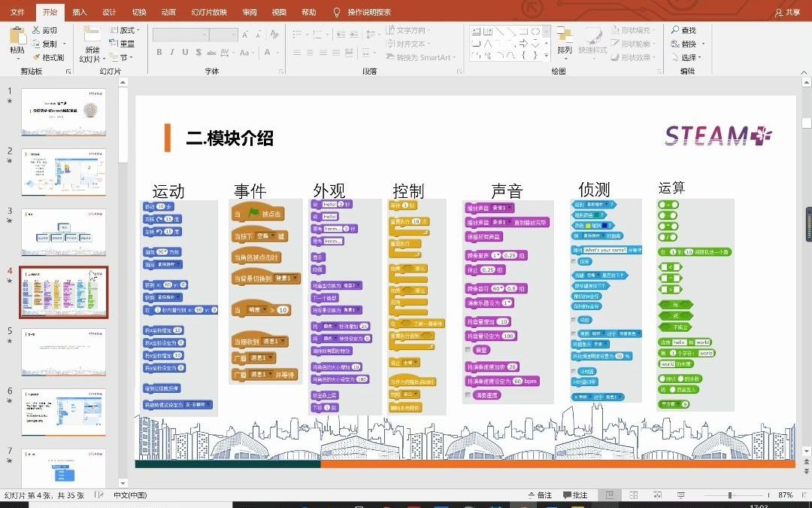
Task: Switch to the Insert (插入) ribbon tab
Action: tap(80, 12)
